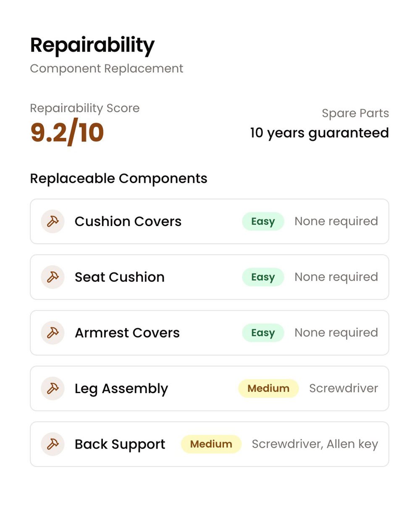Viewport: 420px width, 507px height.
Task: Select the Armrest Covers label
Action: point(127,333)
